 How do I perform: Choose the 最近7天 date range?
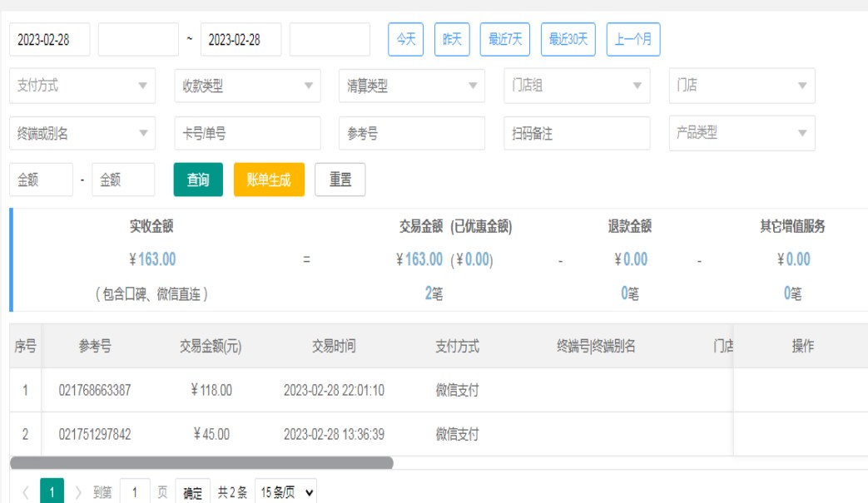(x=504, y=39)
